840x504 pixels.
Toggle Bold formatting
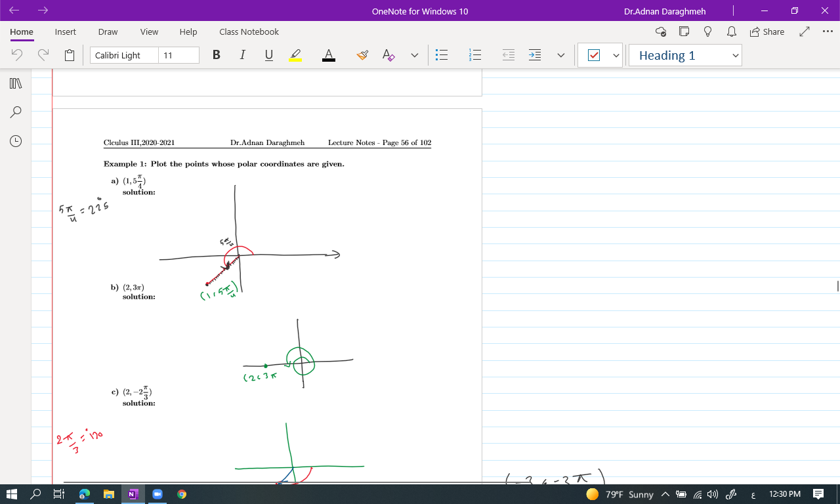(x=217, y=55)
